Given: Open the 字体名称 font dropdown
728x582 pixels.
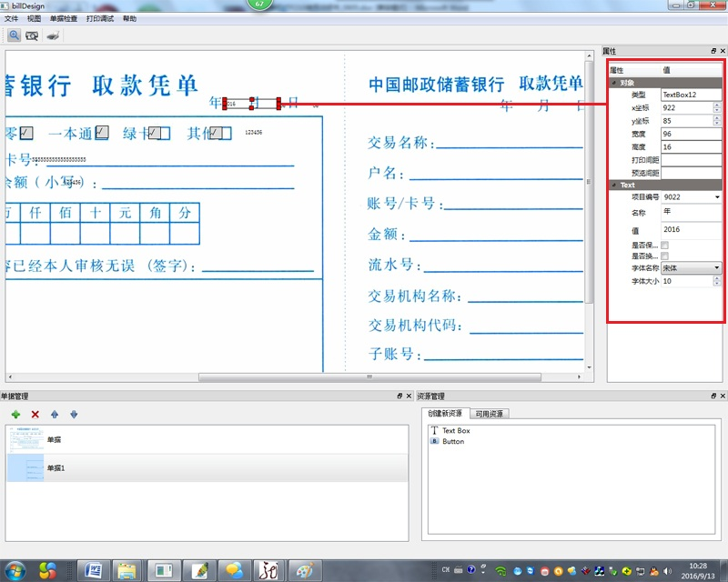Looking at the screenshot, I should (x=692, y=267).
